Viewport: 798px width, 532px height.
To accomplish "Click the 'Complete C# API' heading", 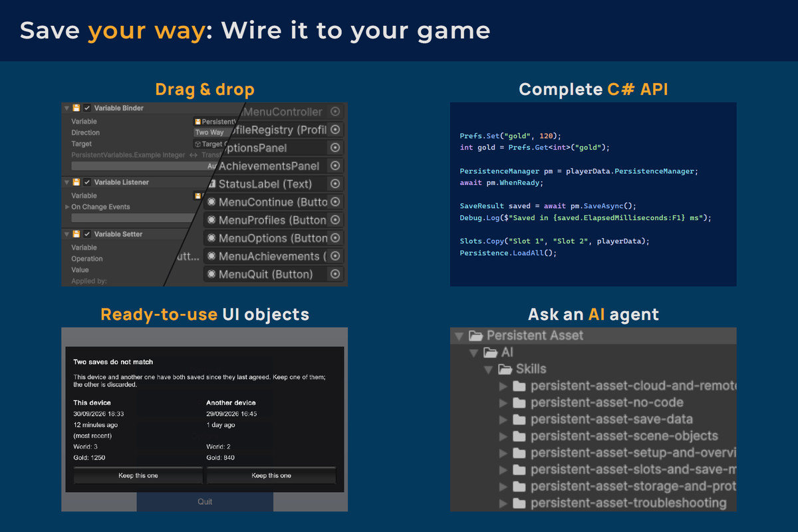I will click(x=593, y=89).
